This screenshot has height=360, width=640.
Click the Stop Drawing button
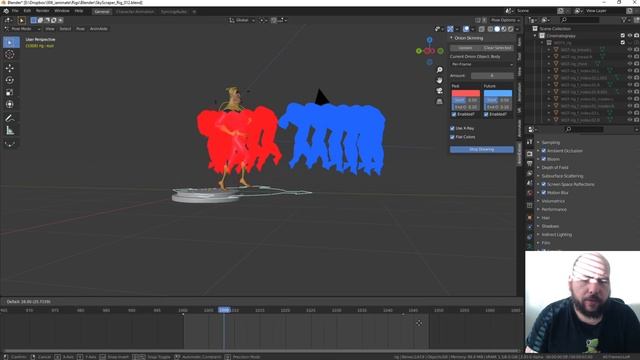tap(482, 149)
